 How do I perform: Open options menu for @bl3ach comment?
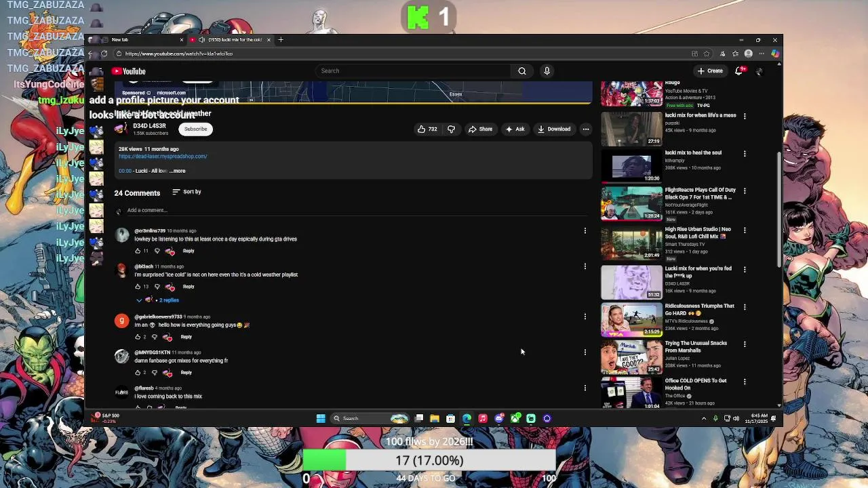585,266
